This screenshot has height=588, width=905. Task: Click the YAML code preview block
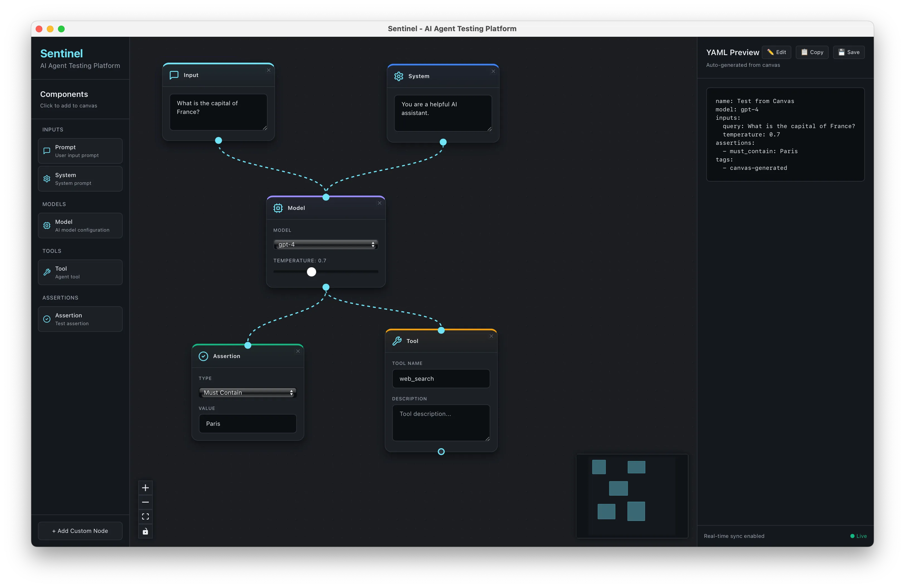(785, 134)
